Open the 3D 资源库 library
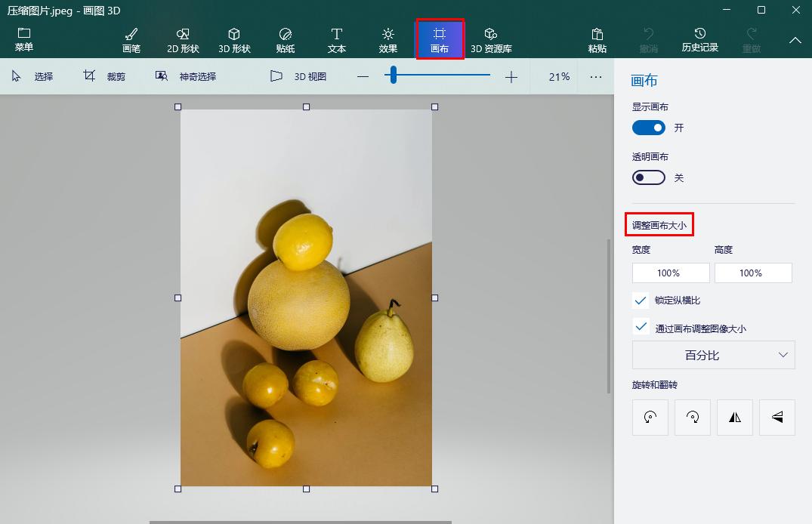812x524 pixels. point(491,40)
